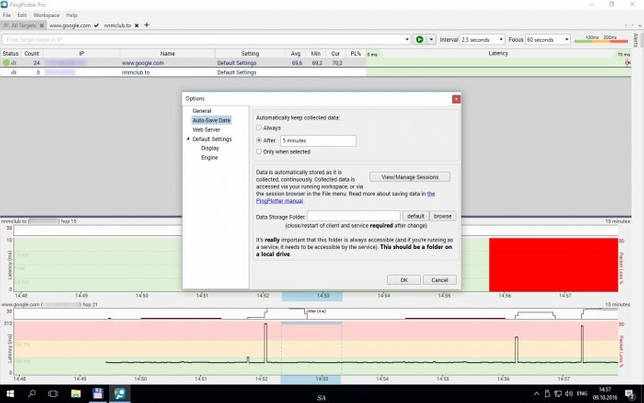The image size is (644, 403).
Task: Click the floppy disk app taskbar icon
Action: [x=98, y=394]
